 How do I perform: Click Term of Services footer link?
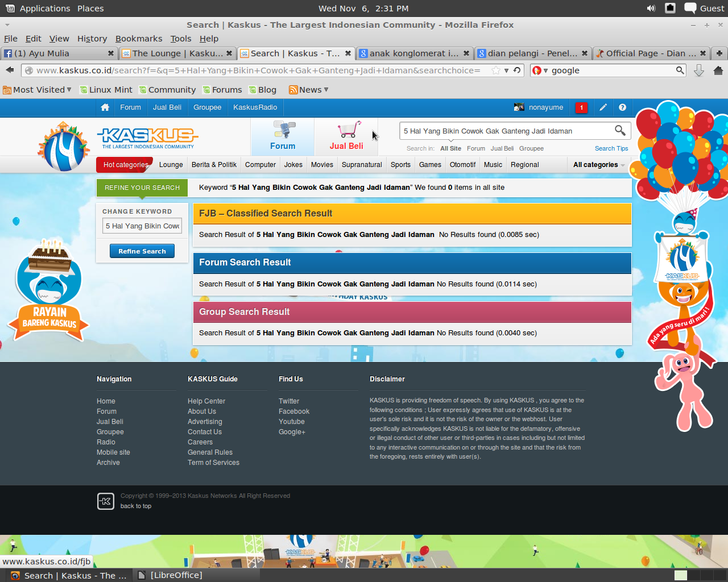pos(213,463)
